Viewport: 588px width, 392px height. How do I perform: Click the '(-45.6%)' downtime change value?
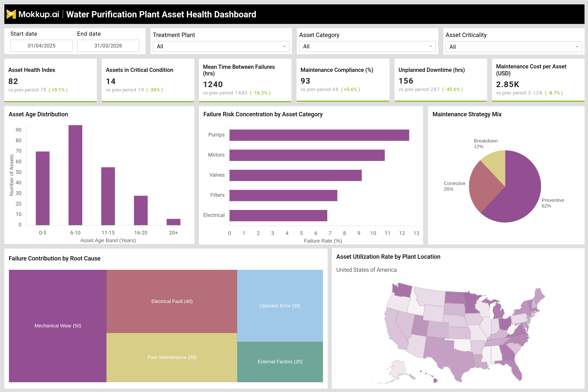(453, 89)
